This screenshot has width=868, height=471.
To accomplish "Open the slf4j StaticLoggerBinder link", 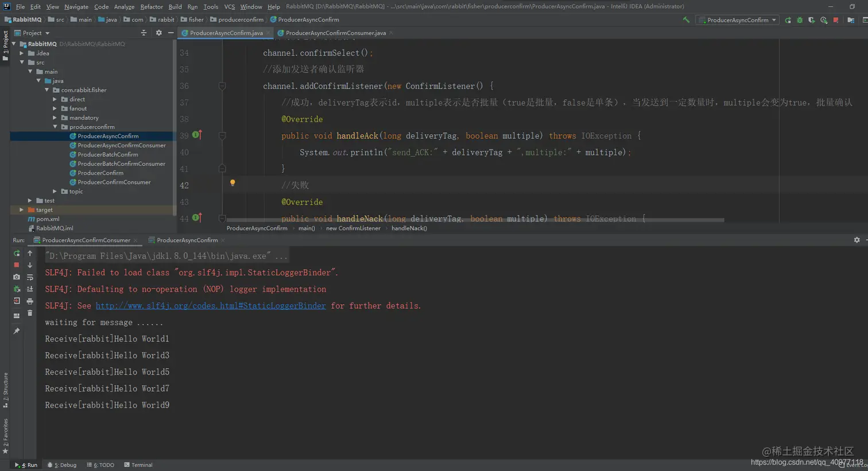I will click(211, 306).
